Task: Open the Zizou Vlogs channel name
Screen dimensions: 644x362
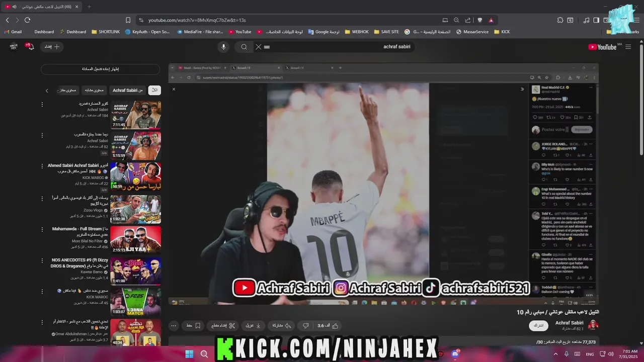Action: pos(94,210)
